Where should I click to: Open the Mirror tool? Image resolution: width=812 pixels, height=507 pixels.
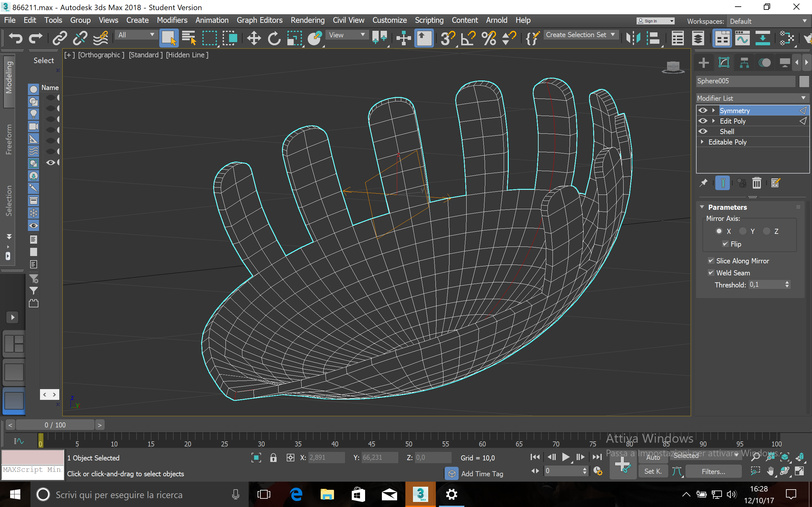[x=633, y=38]
